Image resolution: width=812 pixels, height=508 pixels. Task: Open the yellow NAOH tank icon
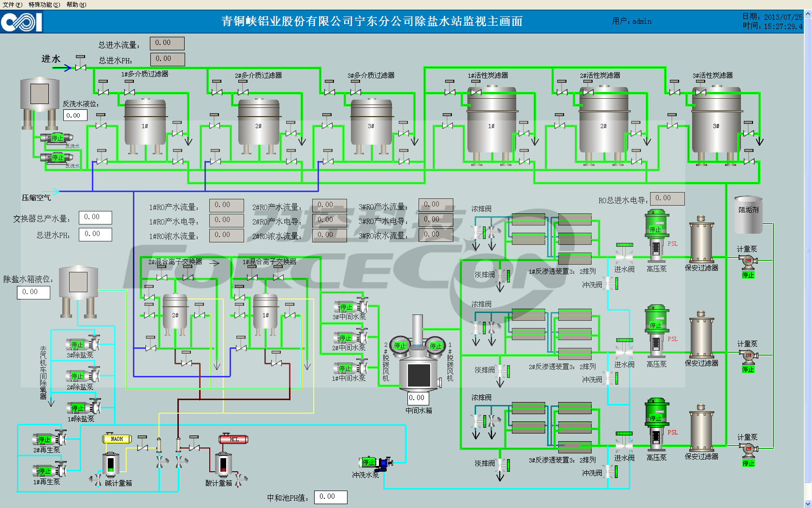pyautogui.click(x=116, y=439)
